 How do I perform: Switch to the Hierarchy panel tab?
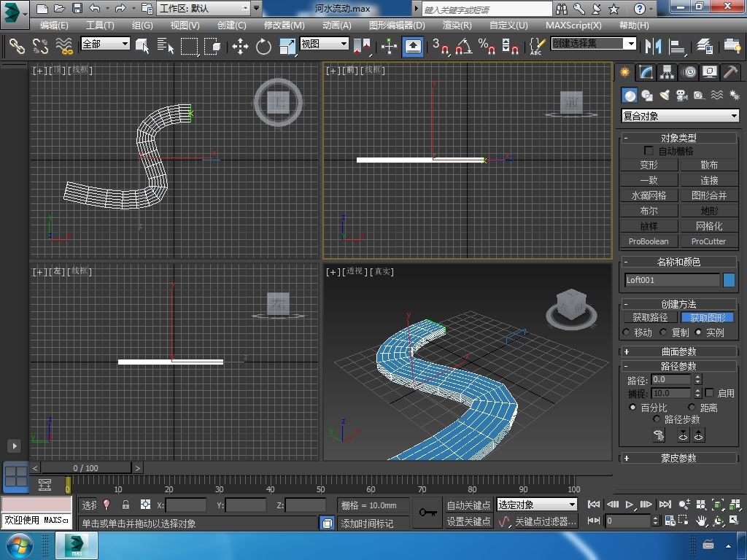667,72
